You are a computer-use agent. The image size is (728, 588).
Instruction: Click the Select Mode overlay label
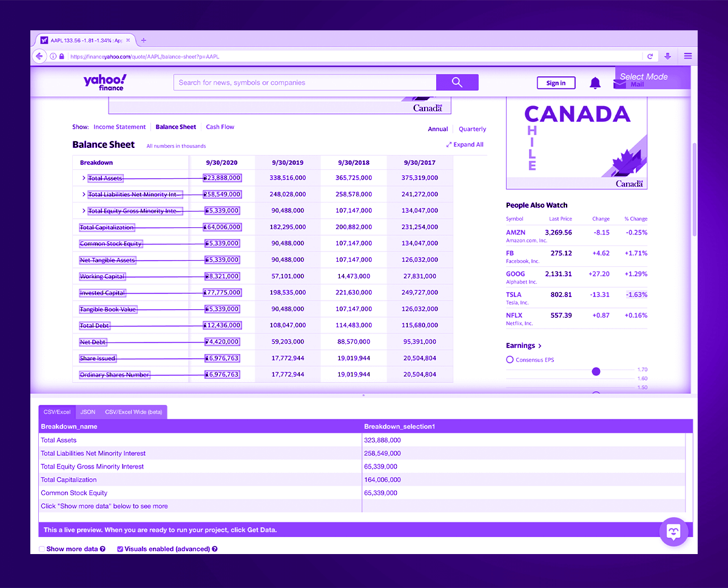[x=644, y=77]
